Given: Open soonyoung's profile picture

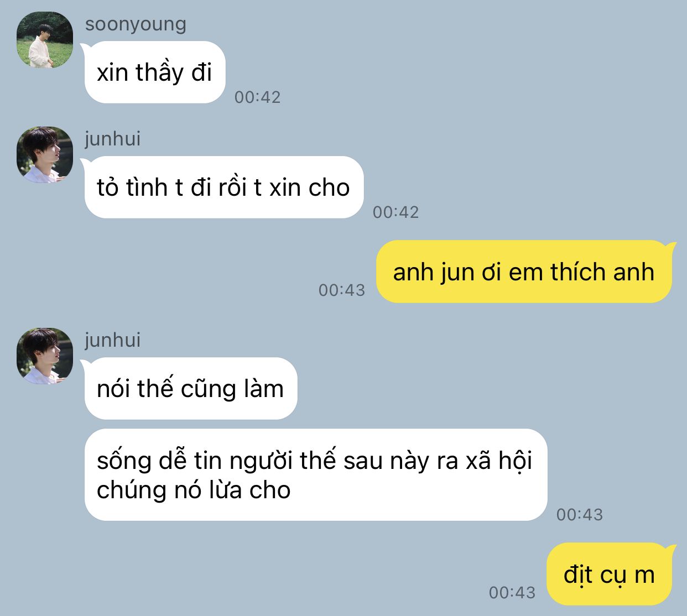Looking at the screenshot, I should (x=45, y=40).
